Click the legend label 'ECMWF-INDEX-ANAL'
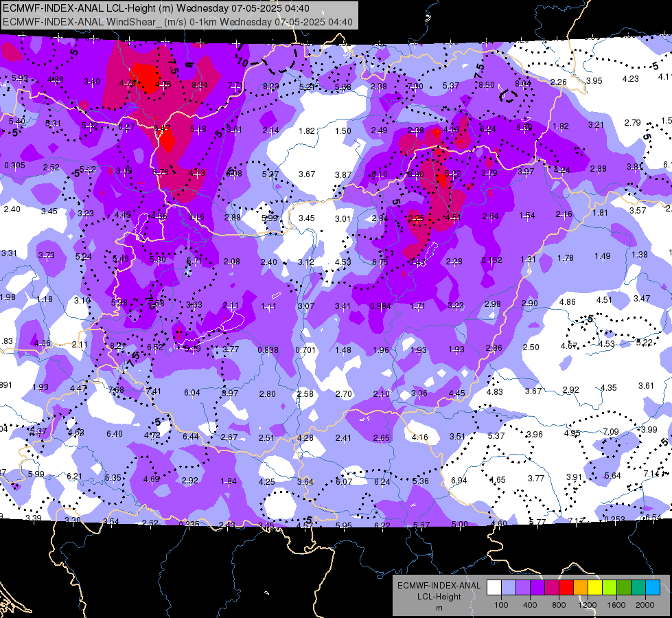 point(439,586)
